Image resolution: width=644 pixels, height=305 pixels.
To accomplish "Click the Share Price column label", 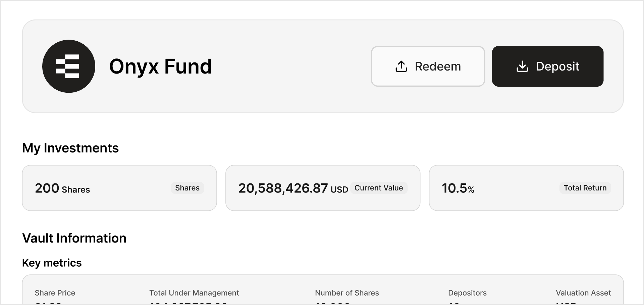I will [55, 293].
